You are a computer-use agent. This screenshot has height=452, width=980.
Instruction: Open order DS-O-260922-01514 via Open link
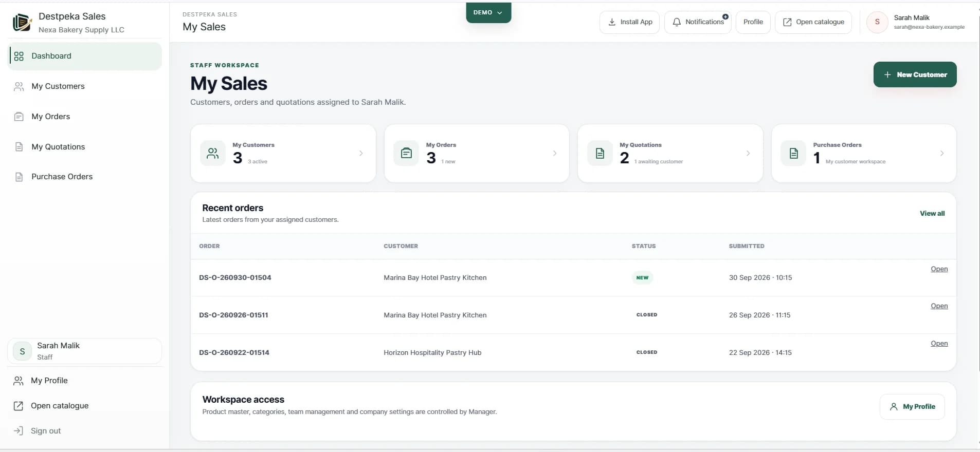939,344
